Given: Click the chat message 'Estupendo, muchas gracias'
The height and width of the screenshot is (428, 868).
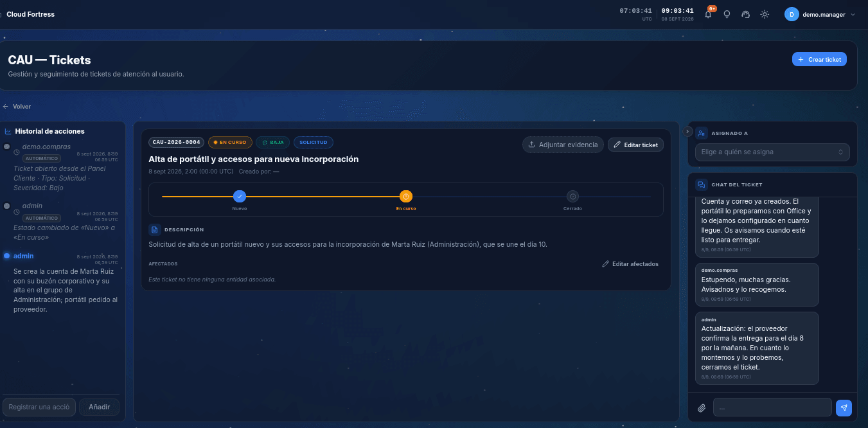Looking at the screenshot, I should pos(757,285).
